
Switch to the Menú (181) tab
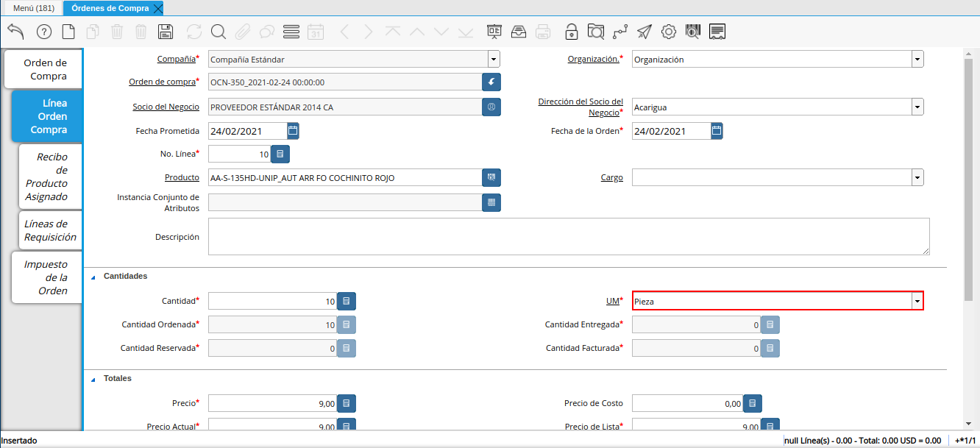(x=34, y=8)
